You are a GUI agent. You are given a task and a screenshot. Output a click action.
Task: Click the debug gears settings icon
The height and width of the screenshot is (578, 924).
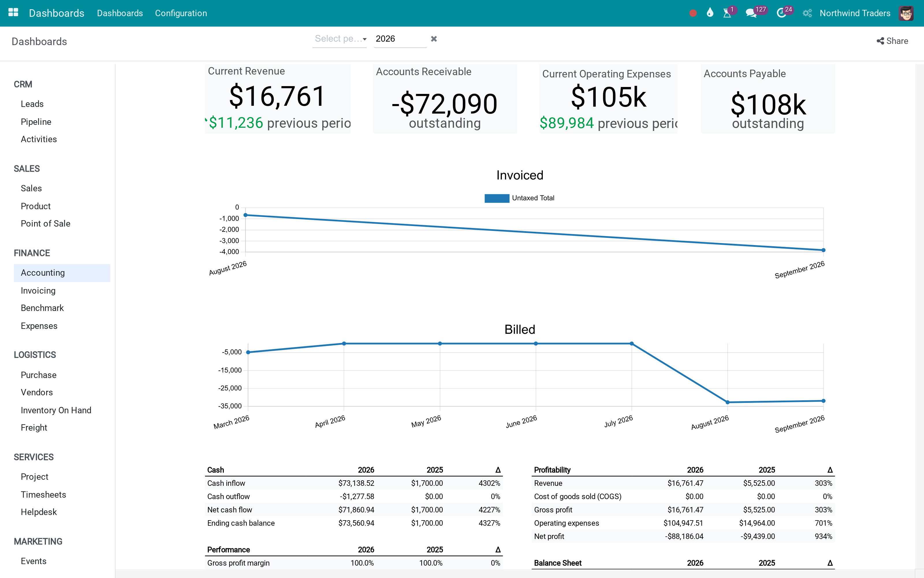[807, 13]
